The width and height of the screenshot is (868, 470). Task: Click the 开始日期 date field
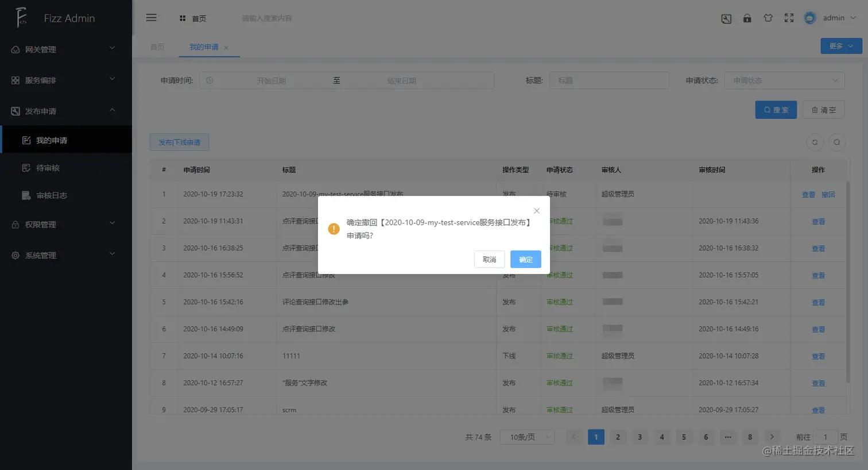click(271, 80)
